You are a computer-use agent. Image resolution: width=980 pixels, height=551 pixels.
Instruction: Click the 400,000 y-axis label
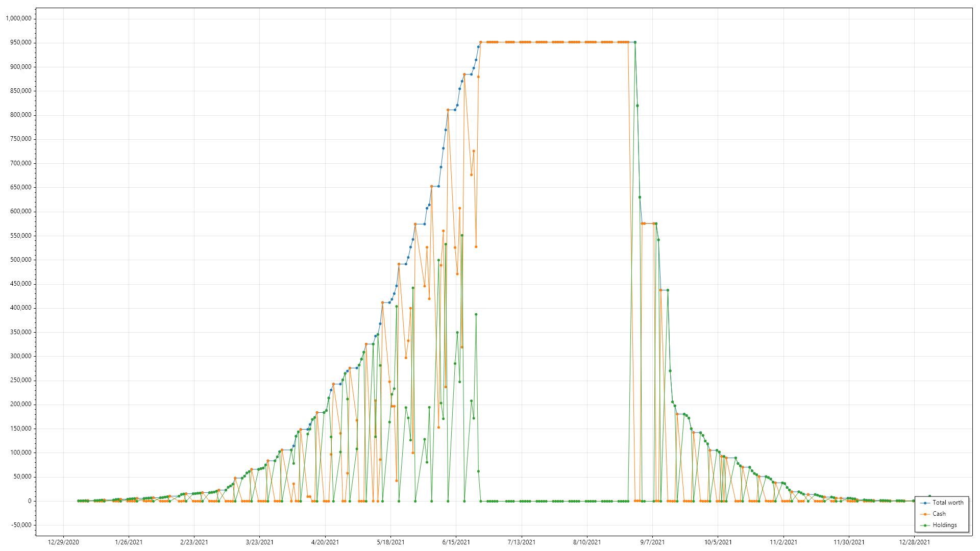coord(20,308)
